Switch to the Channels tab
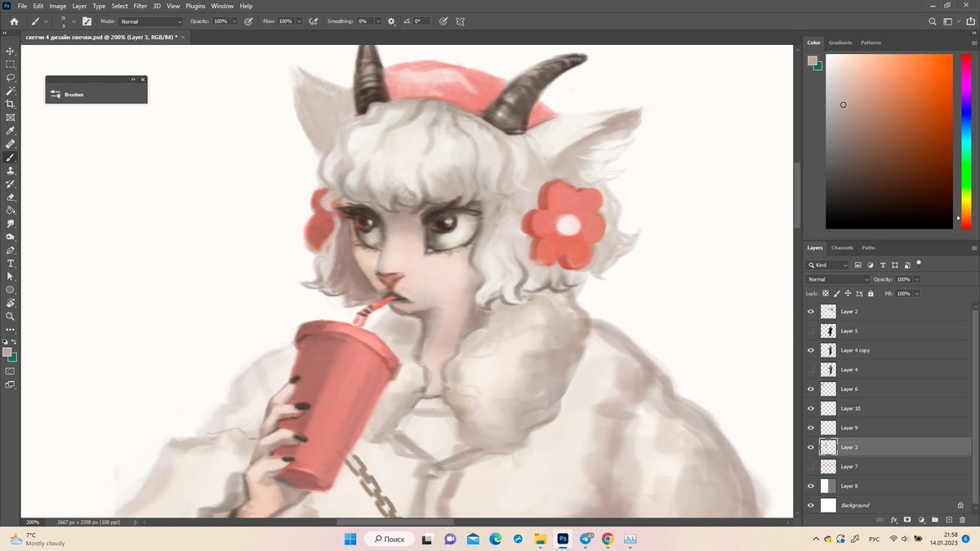The image size is (980, 551). pos(842,247)
